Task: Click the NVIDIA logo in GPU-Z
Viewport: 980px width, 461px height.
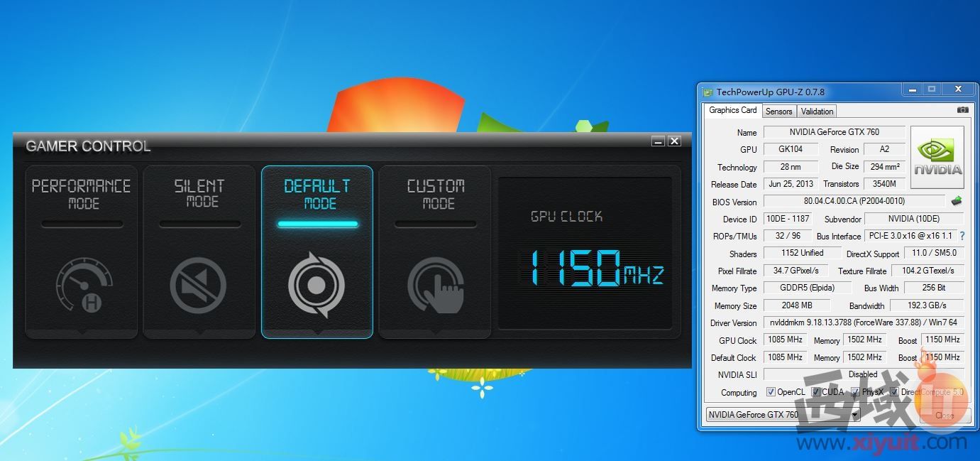Action: click(x=937, y=158)
